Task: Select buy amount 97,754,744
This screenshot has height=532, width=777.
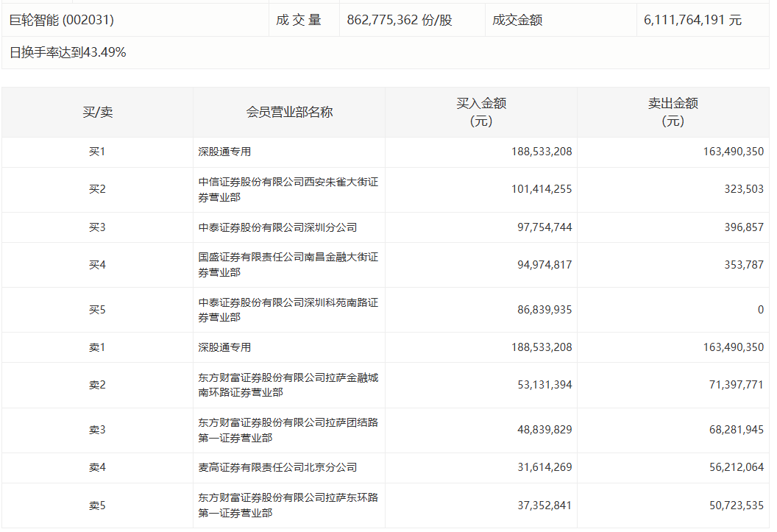Action: (x=544, y=227)
